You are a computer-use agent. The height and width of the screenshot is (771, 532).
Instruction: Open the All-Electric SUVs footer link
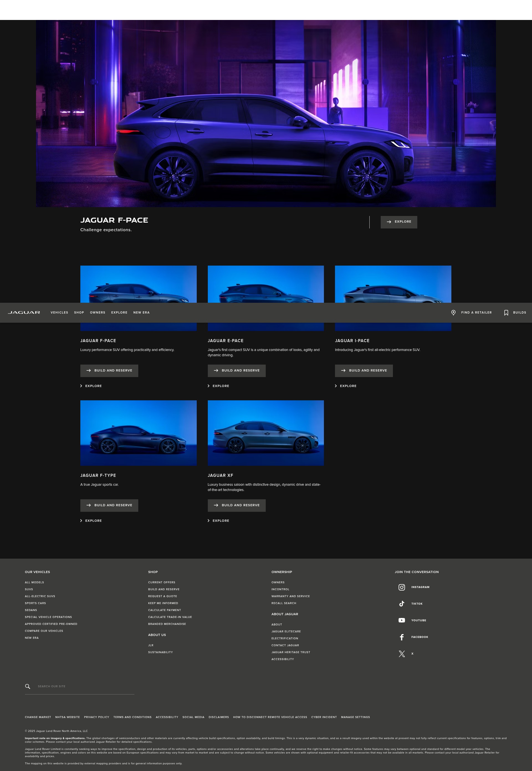(x=40, y=596)
